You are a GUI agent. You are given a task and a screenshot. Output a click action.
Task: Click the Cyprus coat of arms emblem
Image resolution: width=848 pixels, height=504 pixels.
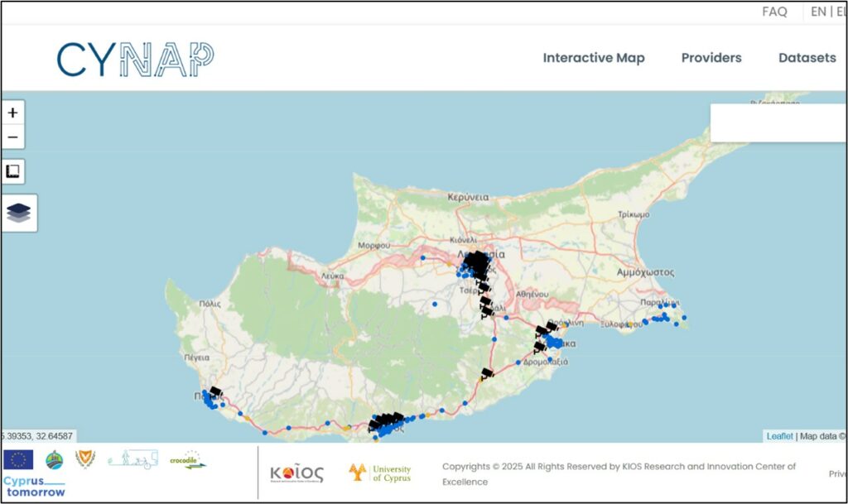coord(85,458)
